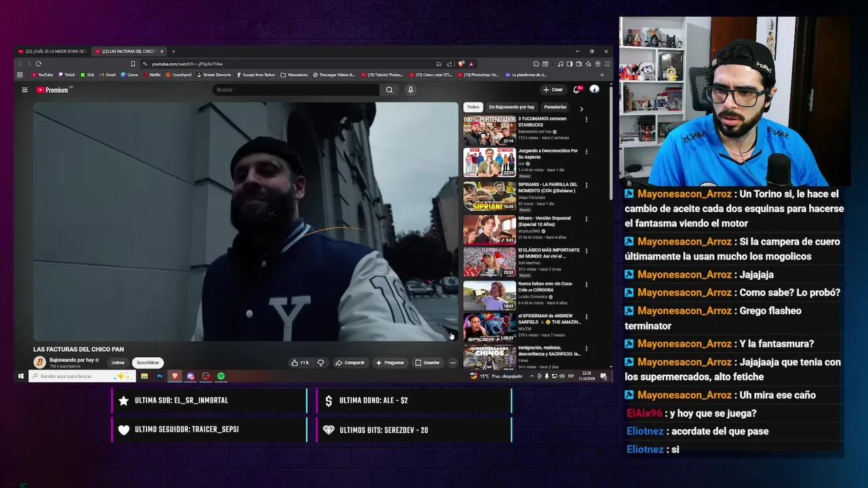Expand hidden bookmarks with double chevron
Viewport: 868px width, 488px height.
602,75
